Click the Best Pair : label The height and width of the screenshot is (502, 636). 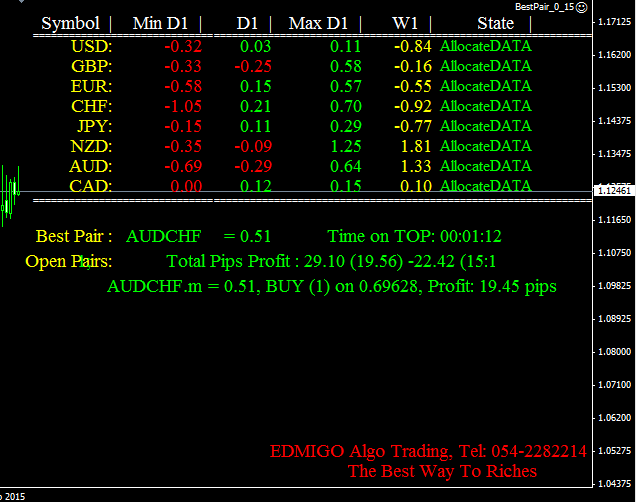click(74, 236)
